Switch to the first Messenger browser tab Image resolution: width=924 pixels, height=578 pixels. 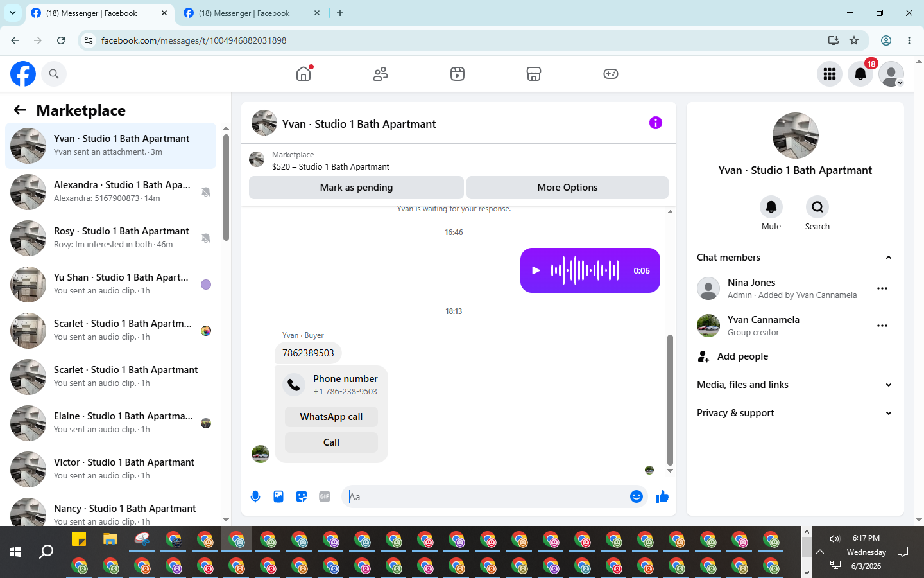point(99,13)
